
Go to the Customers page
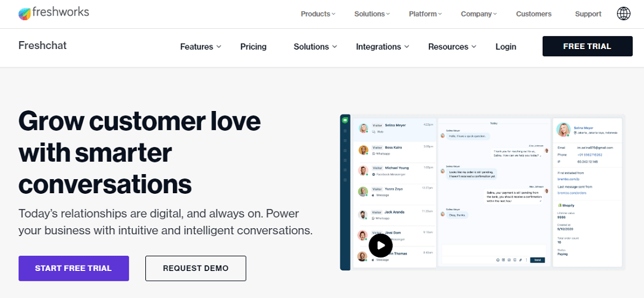click(x=534, y=14)
